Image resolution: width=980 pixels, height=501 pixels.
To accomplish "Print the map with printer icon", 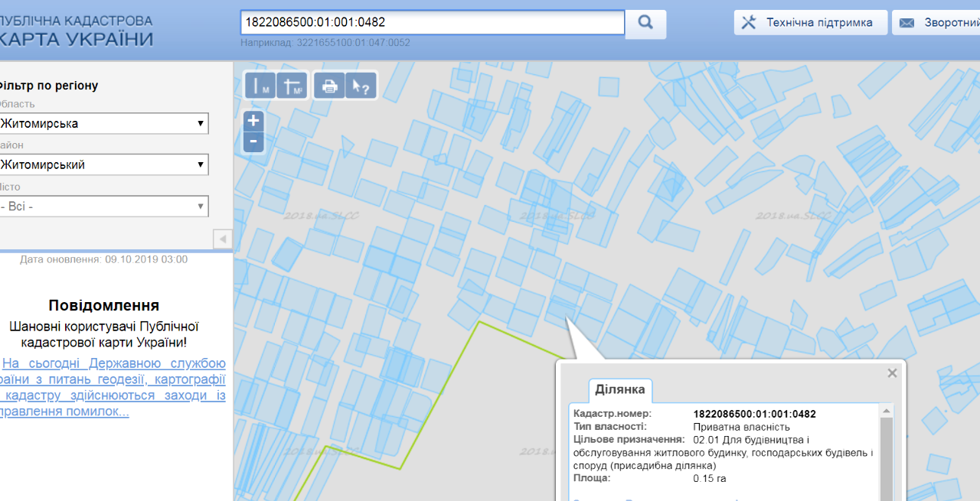I will [330, 86].
